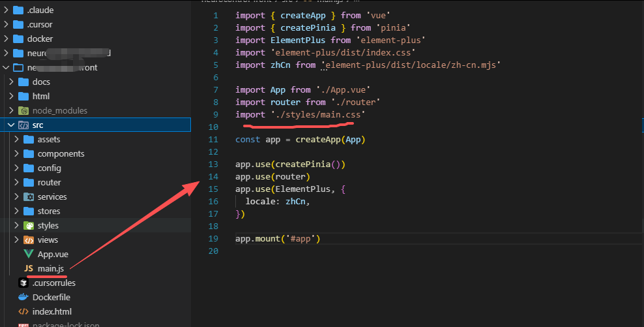Click the index.html code icon
This screenshot has width=644, height=327.
coord(23,312)
